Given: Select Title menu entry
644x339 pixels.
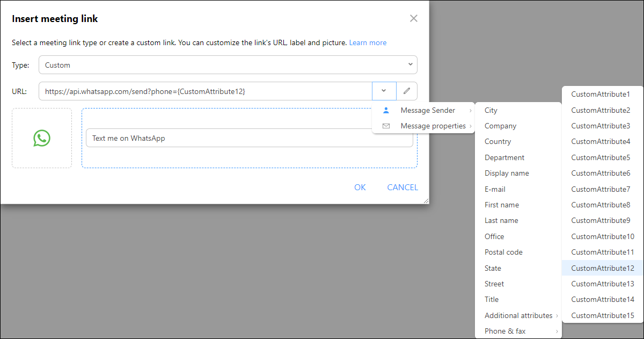Looking at the screenshot, I should pos(518,299).
